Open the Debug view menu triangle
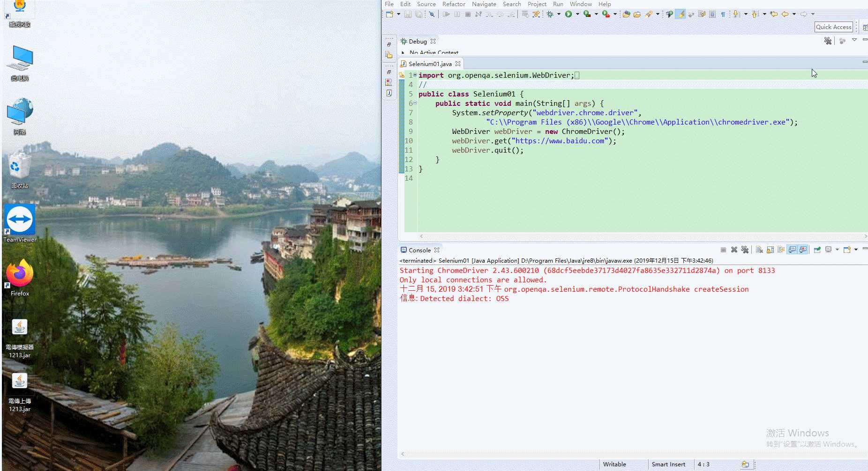 [x=854, y=40]
